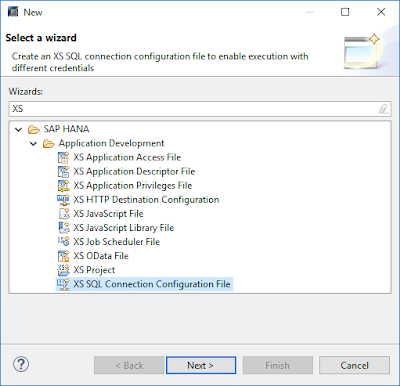Viewport: 400px width, 386px height.
Task: Click the XS Job Scheduler File icon
Action: 63,241
